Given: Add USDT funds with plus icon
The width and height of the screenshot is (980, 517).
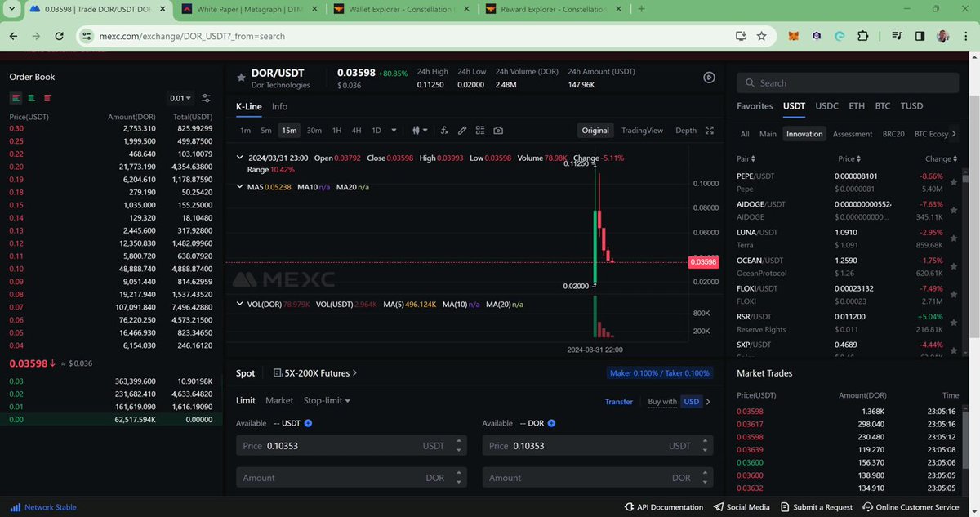Looking at the screenshot, I should 308,423.
